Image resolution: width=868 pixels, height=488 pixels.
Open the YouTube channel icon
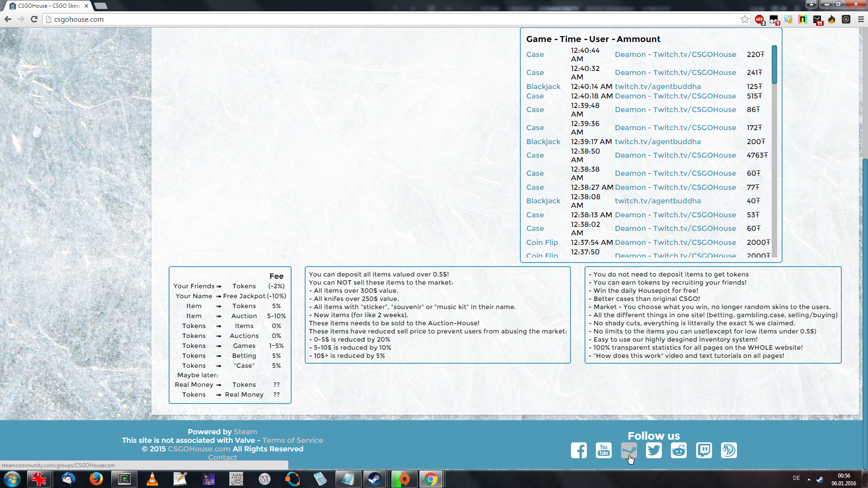point(604,450)
